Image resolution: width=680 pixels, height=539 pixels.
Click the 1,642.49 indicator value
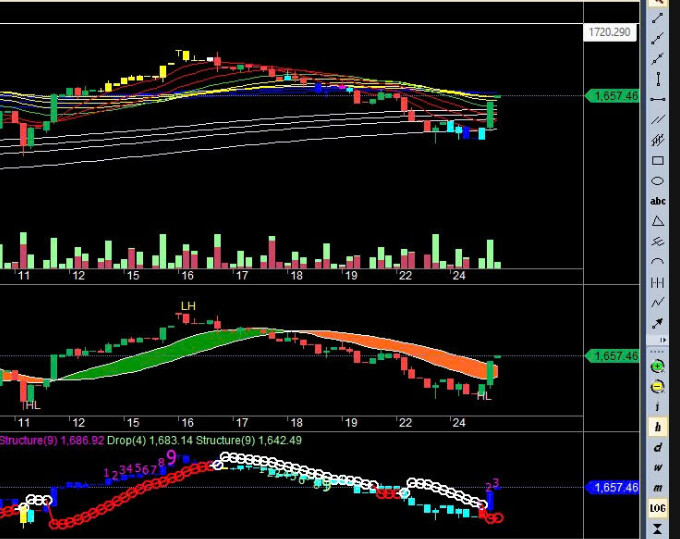pos(280,441)
